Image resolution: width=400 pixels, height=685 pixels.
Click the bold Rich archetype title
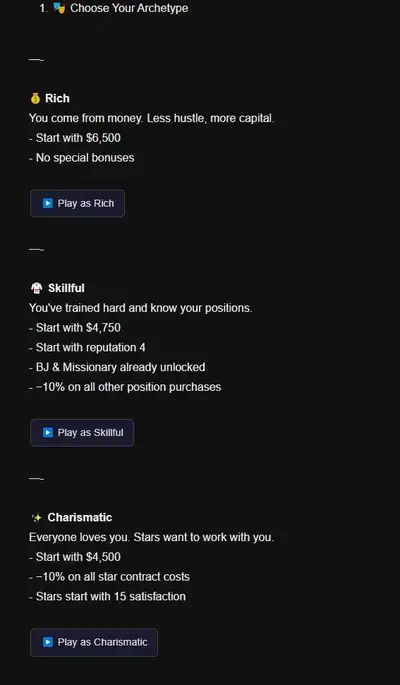pos(57,98)
